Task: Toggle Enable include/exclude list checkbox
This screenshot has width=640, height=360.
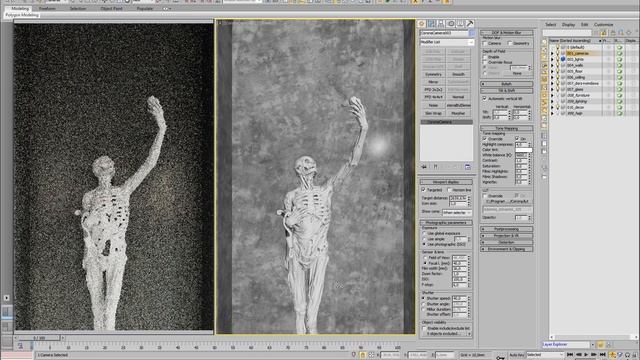Action: 424,328
